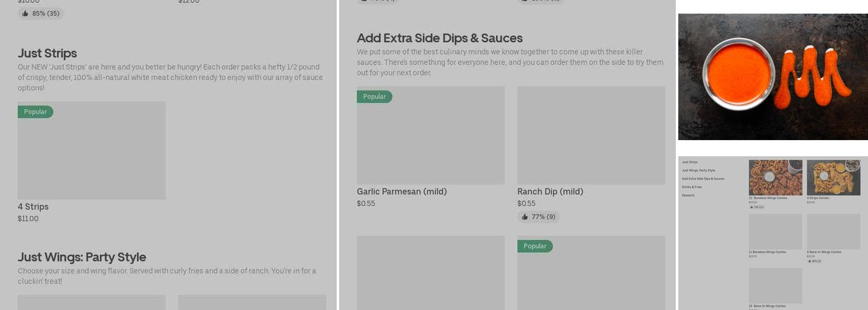The image size is (868, 310).
Task: View the orange sauce cup photo
Action: coord(738,73)
